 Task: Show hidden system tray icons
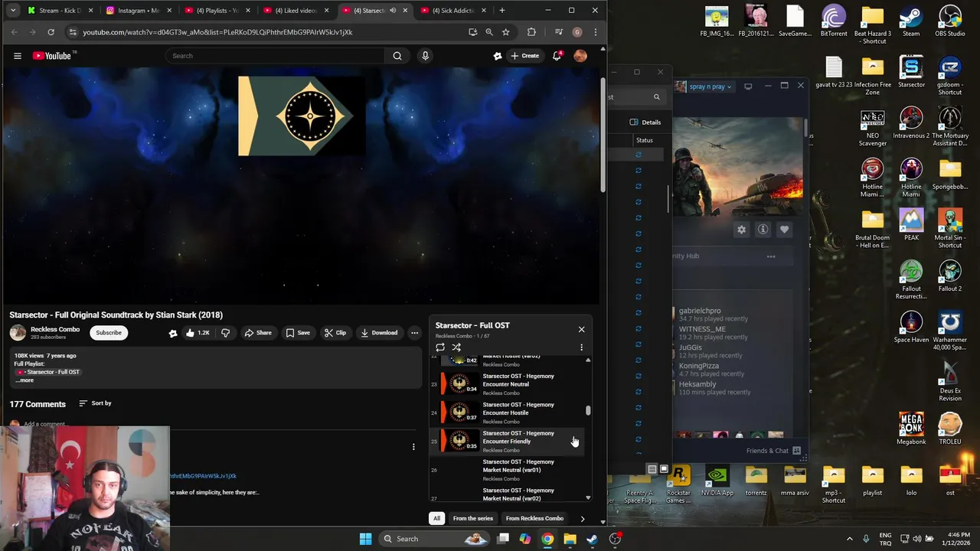point(849,539)
